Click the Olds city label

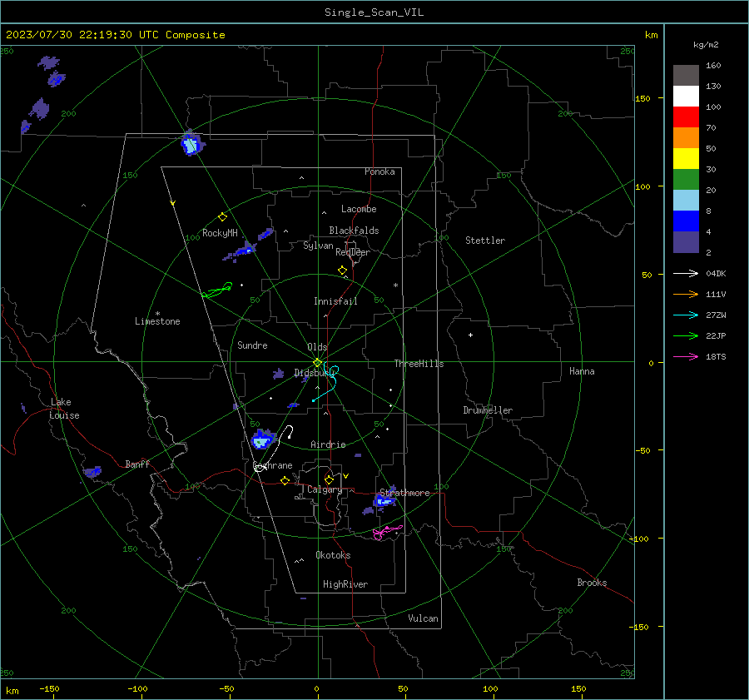click(x=317, y=347)
